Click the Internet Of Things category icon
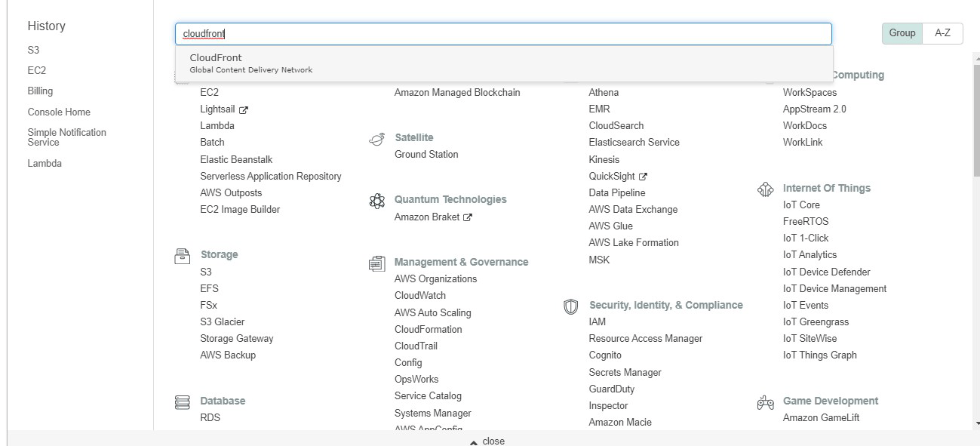 (x=766, y=189)
